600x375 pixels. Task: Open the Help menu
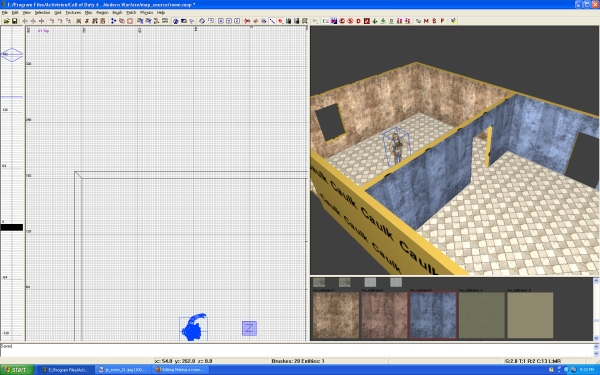point(161,13)
